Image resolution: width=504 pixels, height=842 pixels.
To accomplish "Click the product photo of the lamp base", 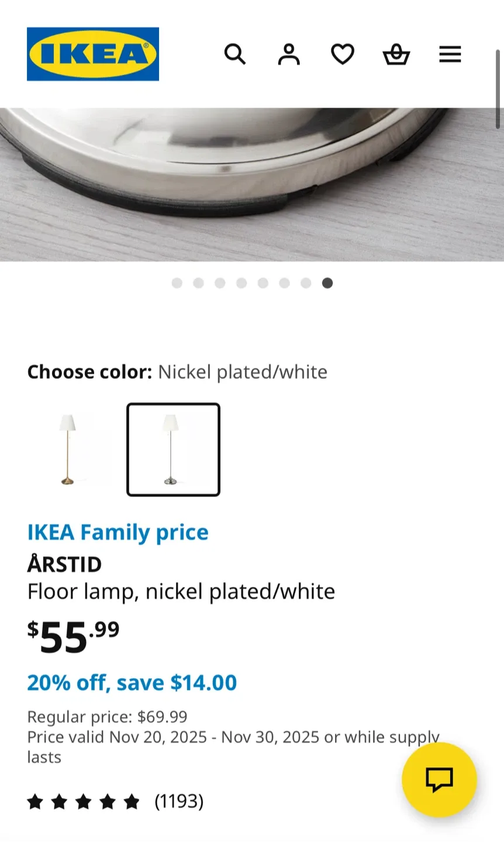I will tap(252, 175).
